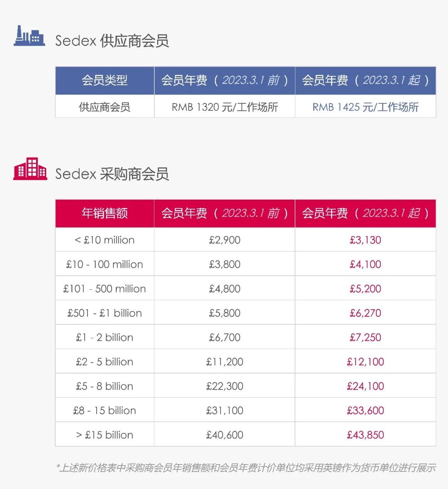Select the £501 - £1 billion row label

pyautogui.click(x=105, y=313)
